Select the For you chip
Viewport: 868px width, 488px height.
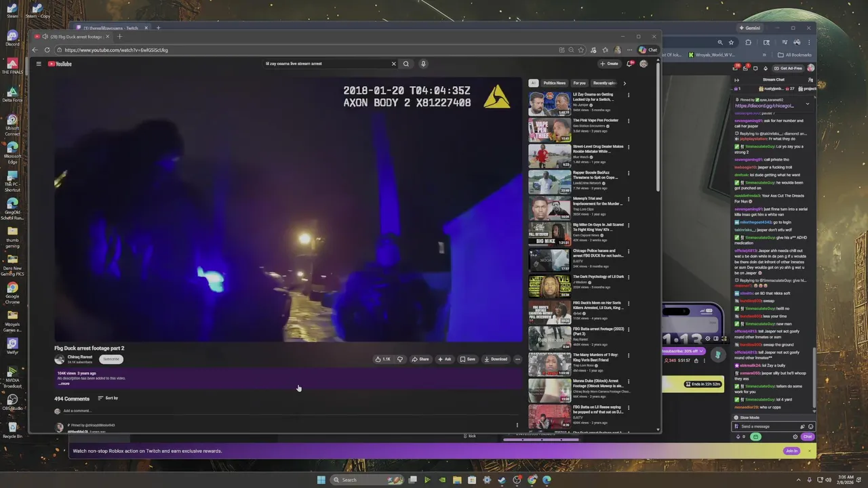coord(579,83)
